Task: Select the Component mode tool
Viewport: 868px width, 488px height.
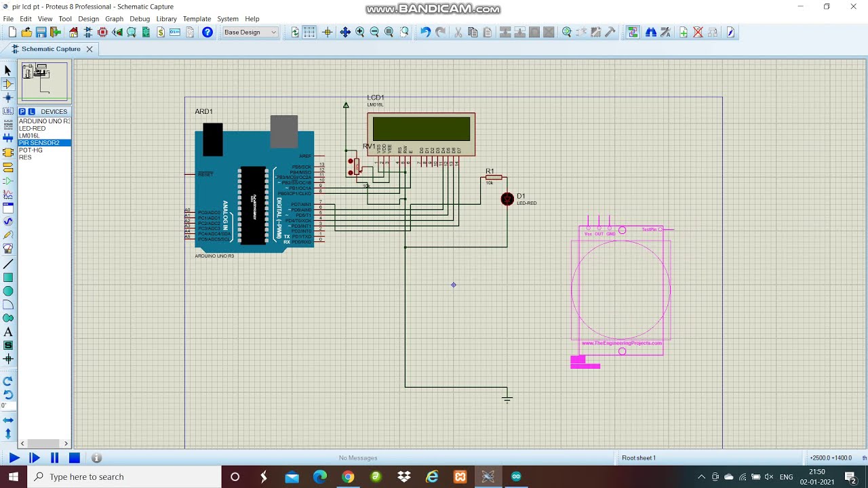Action: point(8,84)
